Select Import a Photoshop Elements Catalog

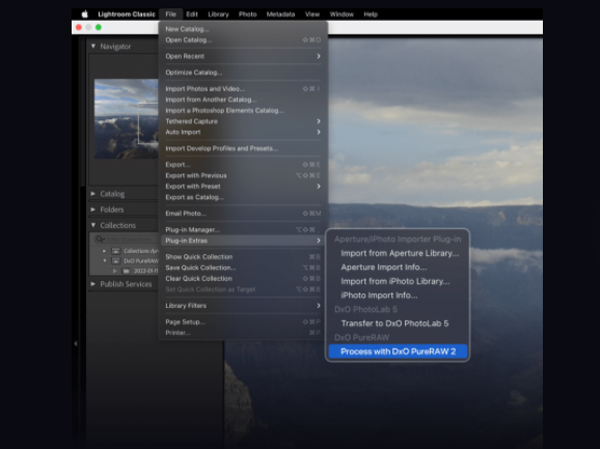(243, 110)
